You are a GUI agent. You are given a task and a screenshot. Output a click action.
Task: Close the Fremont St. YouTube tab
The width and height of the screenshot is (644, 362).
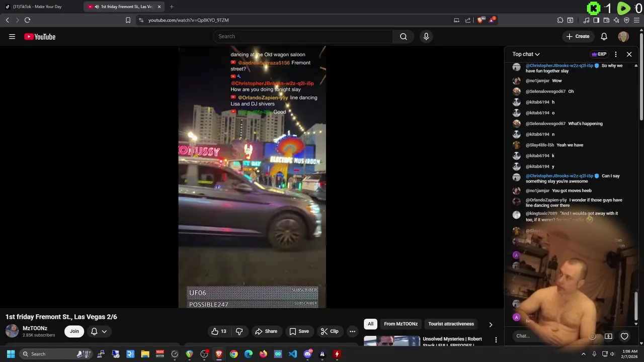159,7
